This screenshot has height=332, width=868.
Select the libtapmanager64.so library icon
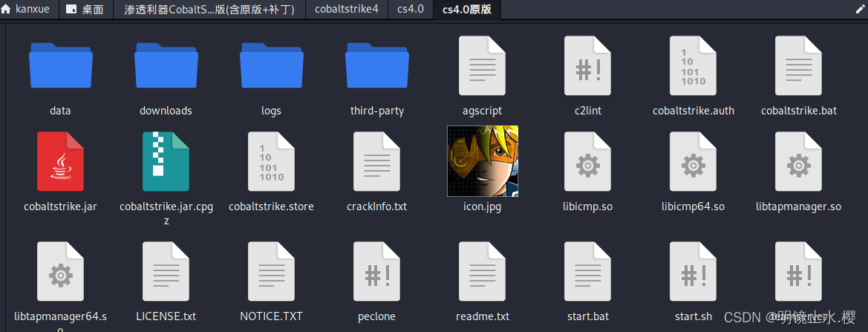coord(60,271)
